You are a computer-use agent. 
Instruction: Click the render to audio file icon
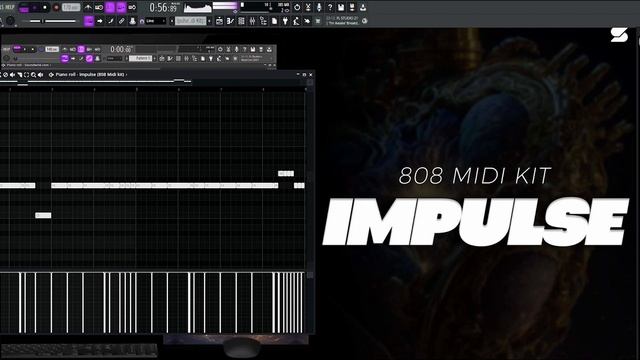[x=352, y=7]
